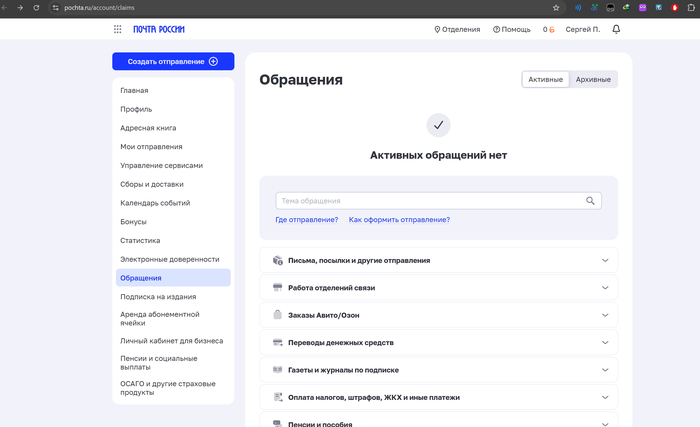Expand Газеты и журналы по подписке chevron
700x427 pixels.
click(x=605, y=370)
